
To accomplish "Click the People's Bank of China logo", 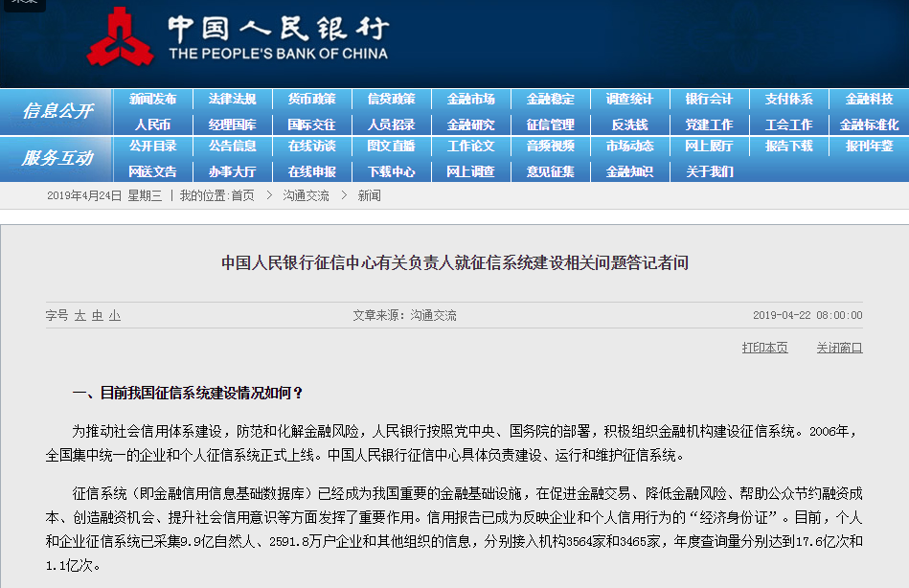I will (x=120, y=38).
